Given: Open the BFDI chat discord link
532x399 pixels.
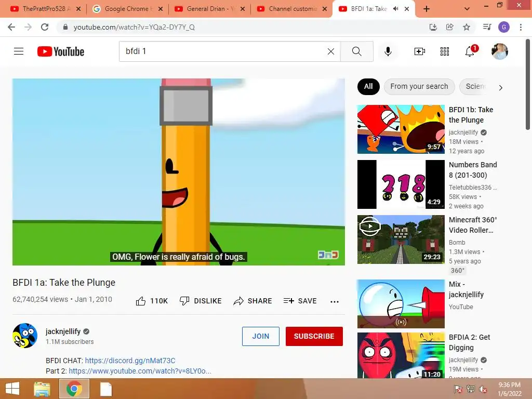Looking at the screenshot, I should [x=130, y=361].
